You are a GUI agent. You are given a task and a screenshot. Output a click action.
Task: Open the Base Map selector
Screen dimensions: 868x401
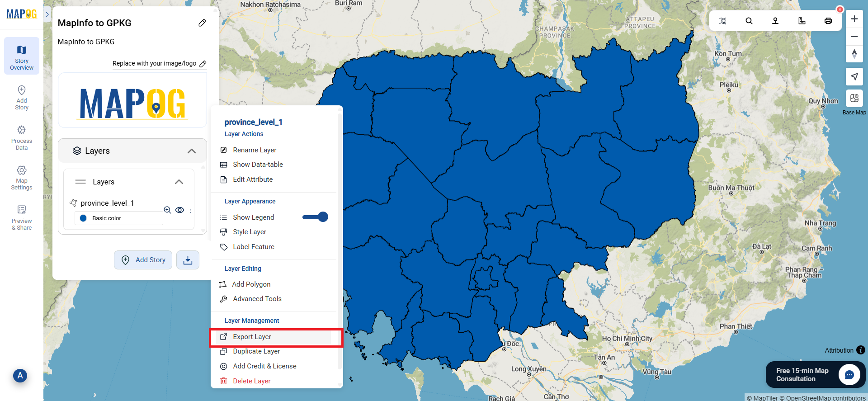point(854,99)
